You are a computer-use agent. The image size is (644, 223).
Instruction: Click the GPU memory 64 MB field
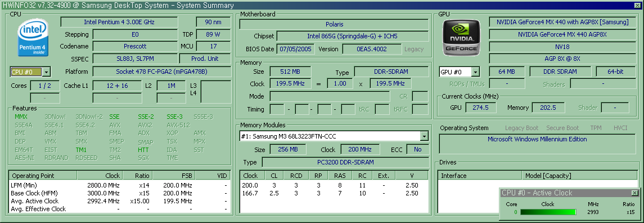tap(507, 72)
